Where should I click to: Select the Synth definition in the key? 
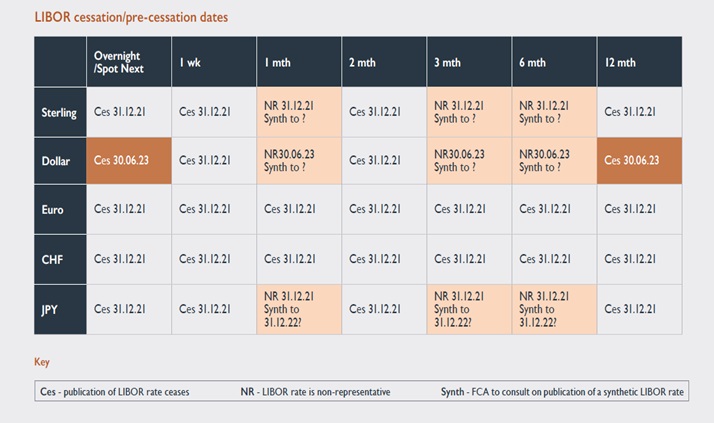pos(563,392)
